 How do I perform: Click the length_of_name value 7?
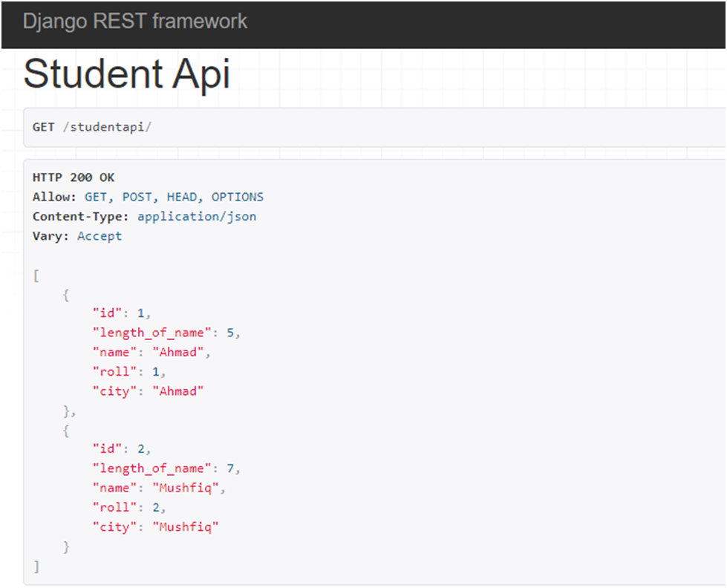click(230, 468)
